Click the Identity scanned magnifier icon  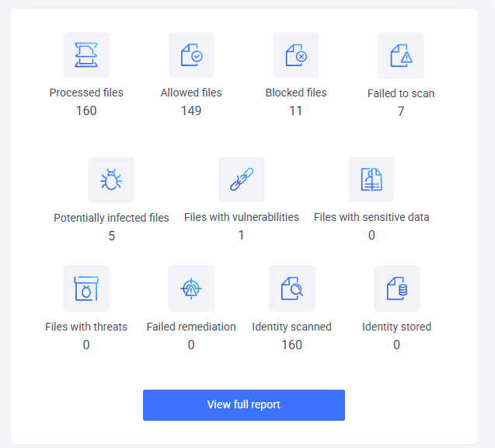point(292,289)
